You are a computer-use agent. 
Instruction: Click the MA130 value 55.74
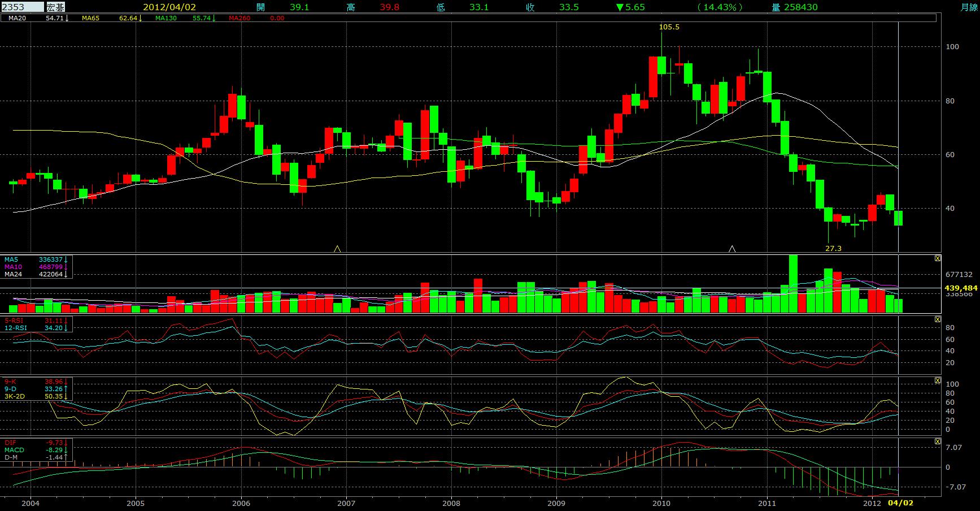[x=202, y=18]
